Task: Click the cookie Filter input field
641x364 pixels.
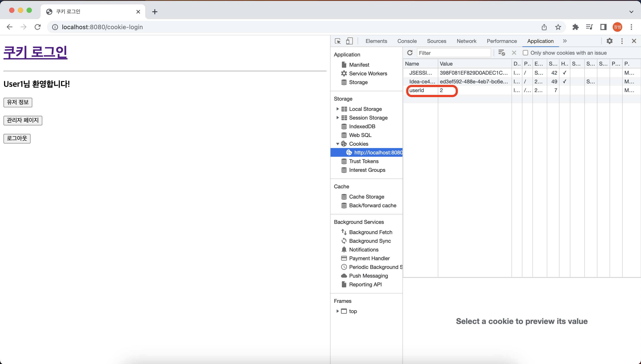Action: pos(453,53)
